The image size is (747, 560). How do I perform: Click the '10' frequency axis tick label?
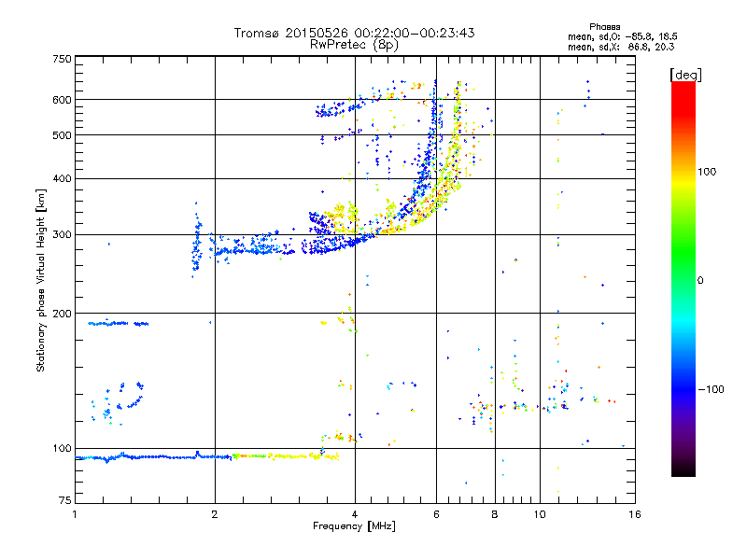(x=540, y=514)
